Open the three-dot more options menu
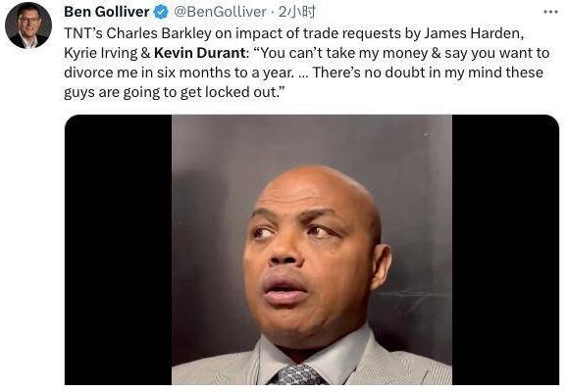Image resolution: width=568 pixels, height=392 pixels. [x=551, y=12]
